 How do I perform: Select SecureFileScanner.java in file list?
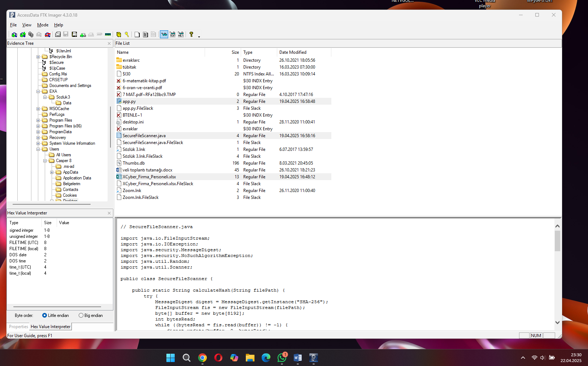pyautogui.click(x=223, y=136)
